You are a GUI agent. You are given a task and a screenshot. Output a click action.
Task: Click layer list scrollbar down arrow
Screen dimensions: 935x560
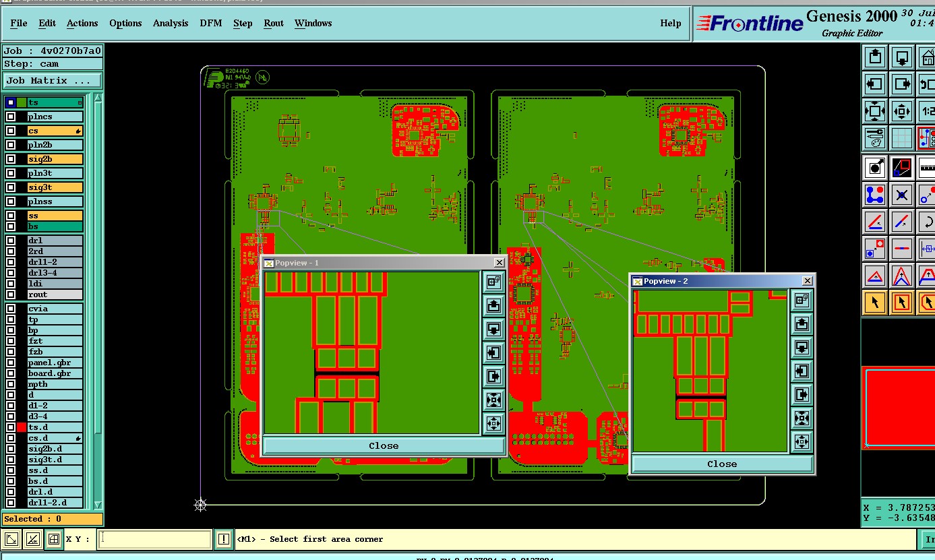98,505
